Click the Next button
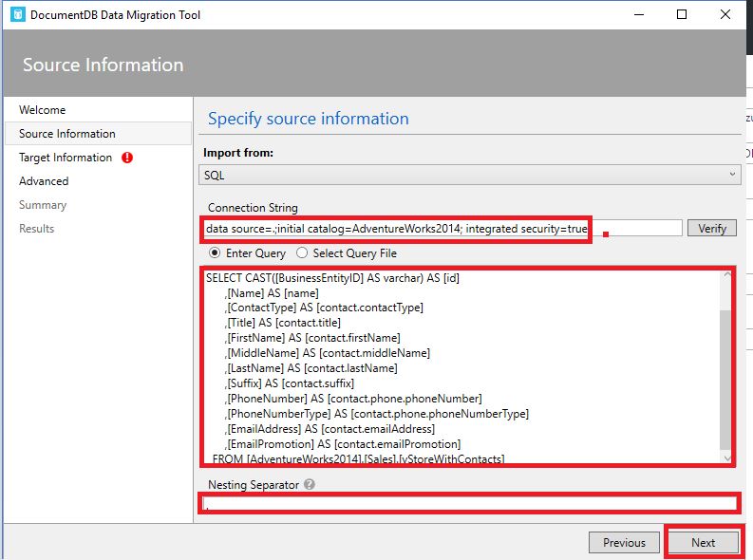This screenshot has height=560, width=753. [703, 542]
